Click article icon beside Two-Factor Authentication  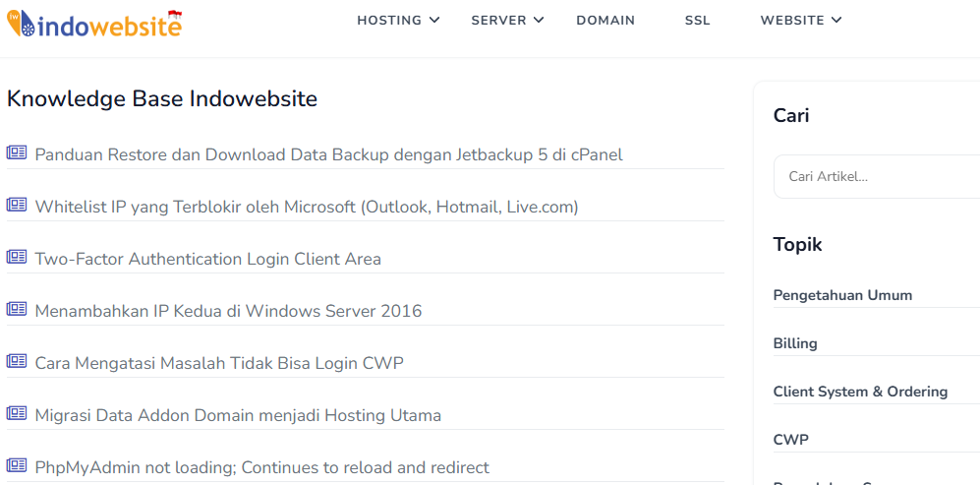[x=17, y=257]
